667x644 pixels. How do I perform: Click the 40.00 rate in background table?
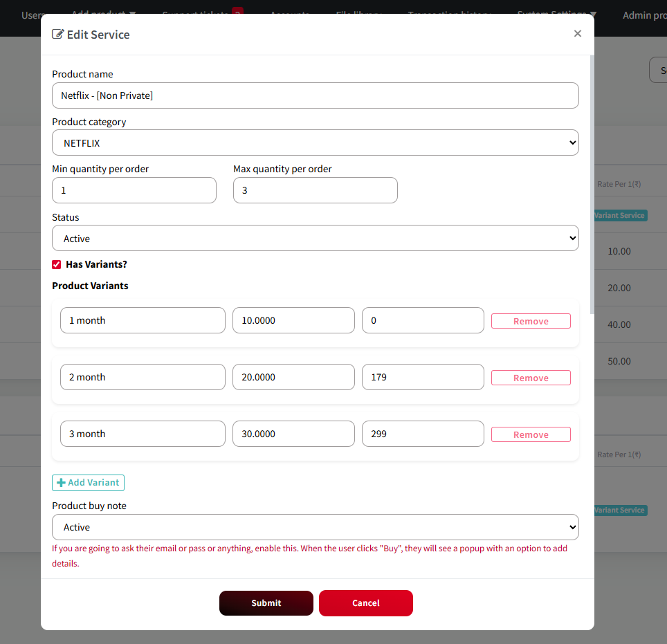pyautogui.click(x=619, y=324)
